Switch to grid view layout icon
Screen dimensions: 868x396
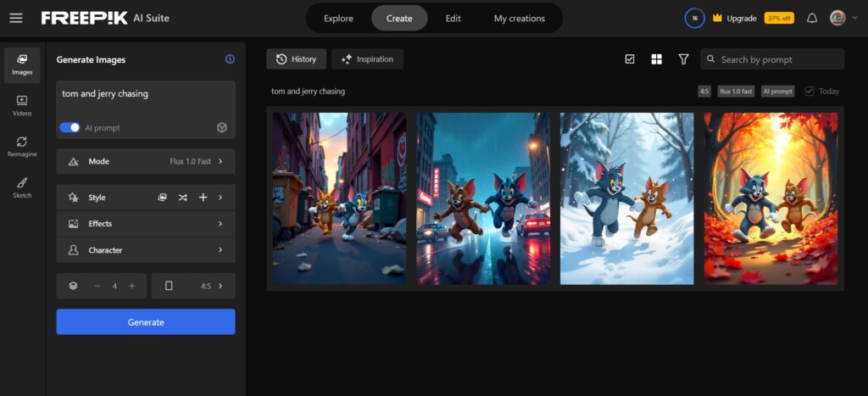(656, 59)
